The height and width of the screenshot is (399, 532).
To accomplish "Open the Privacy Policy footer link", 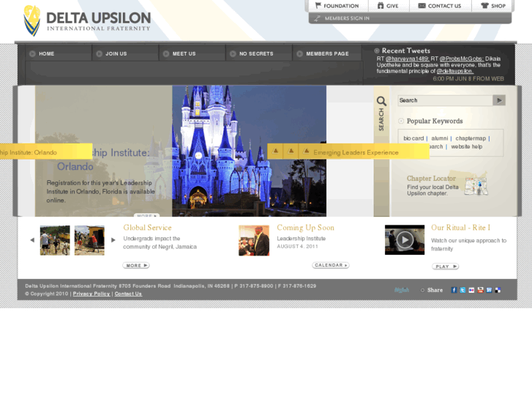I will click(91, 294).
